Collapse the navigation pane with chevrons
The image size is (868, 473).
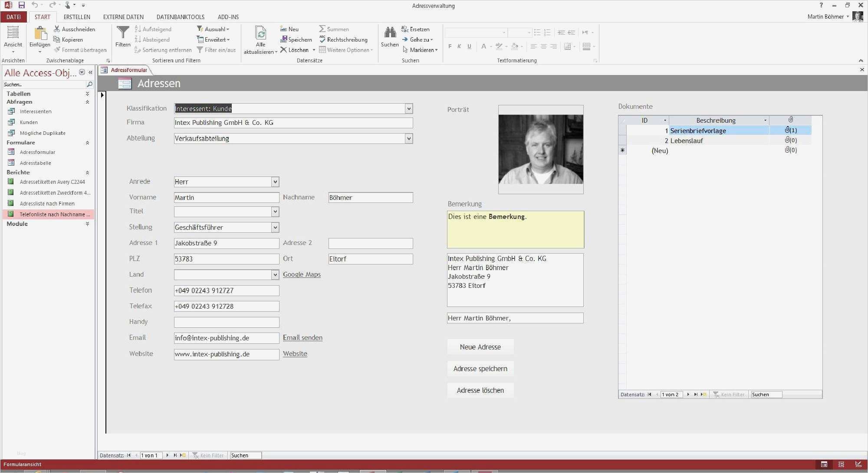point(90,72)
